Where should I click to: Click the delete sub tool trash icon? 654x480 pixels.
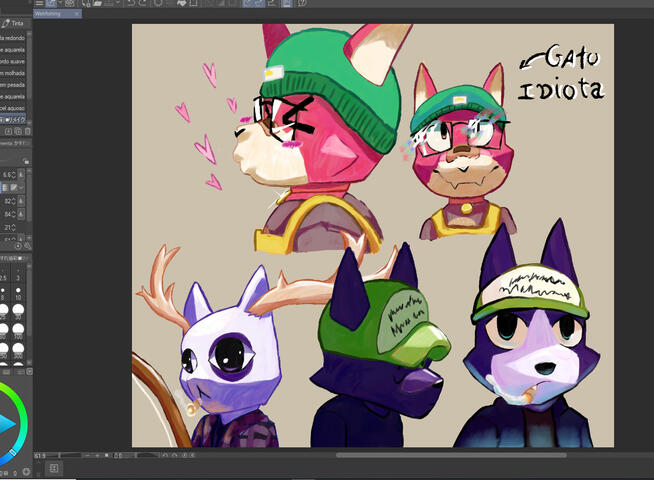[x=28, y=131]
